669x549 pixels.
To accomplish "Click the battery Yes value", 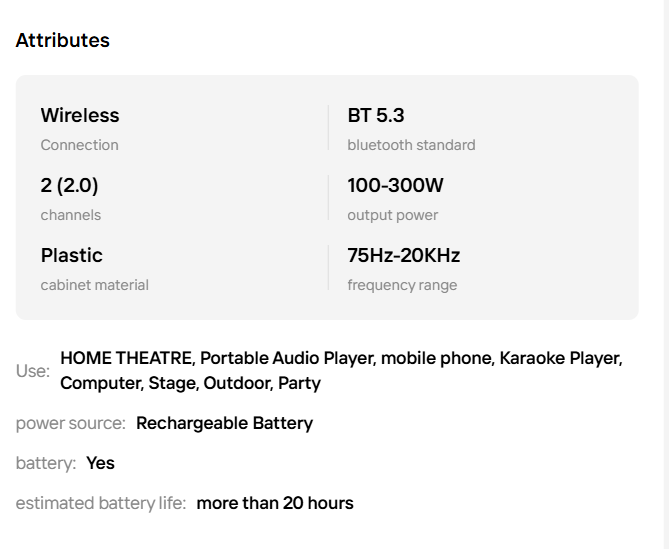I will (x=100, y=463).
